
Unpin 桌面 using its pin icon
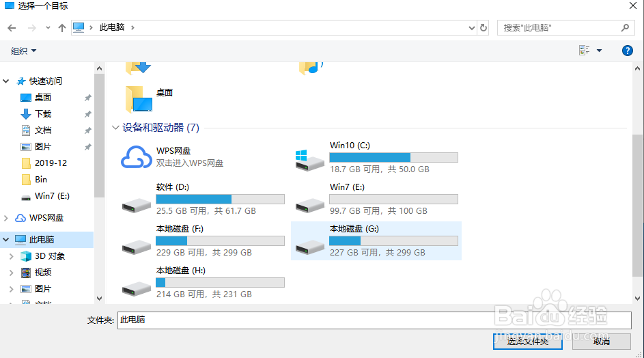point(87,98)
